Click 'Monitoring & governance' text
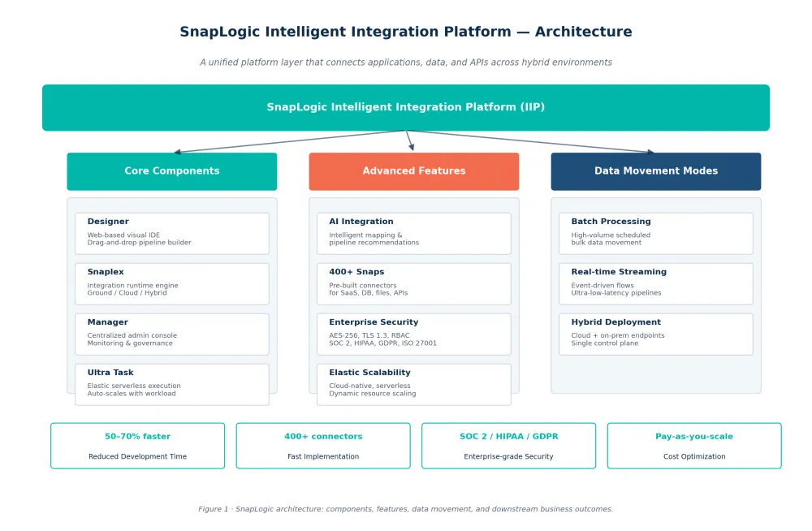Viewport: 812px width, 531px height. [x=129, y=343]
